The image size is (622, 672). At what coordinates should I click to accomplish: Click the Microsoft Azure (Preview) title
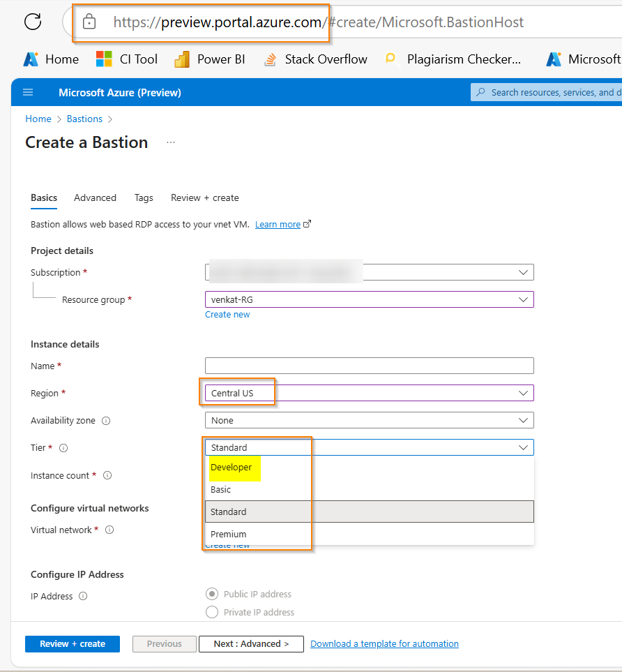120,93
